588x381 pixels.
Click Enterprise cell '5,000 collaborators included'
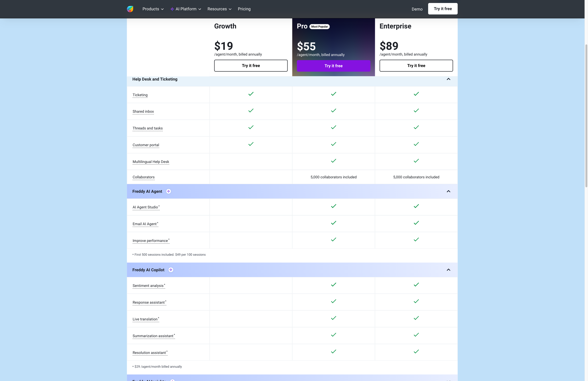pos(416,177)
